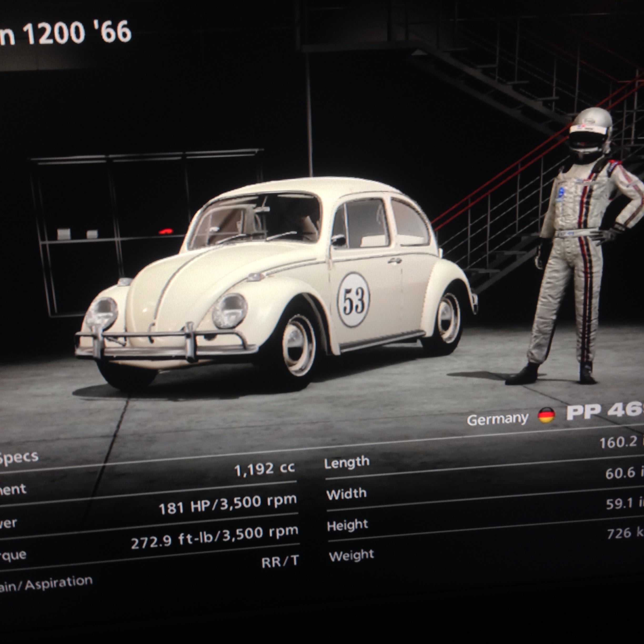Screen dimensions: 644x644
Task: Select the car title ending in "1200 '66"
Action: [65, 33]
